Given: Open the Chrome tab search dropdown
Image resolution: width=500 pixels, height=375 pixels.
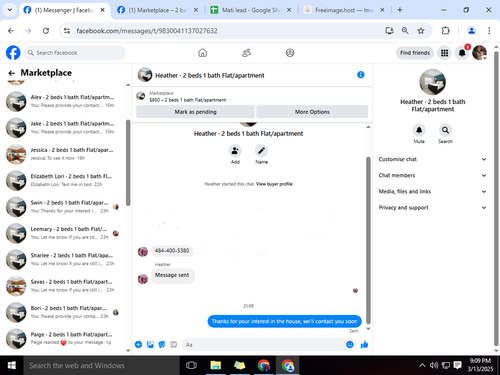Looking at the screenshot, I should point(10,10).
